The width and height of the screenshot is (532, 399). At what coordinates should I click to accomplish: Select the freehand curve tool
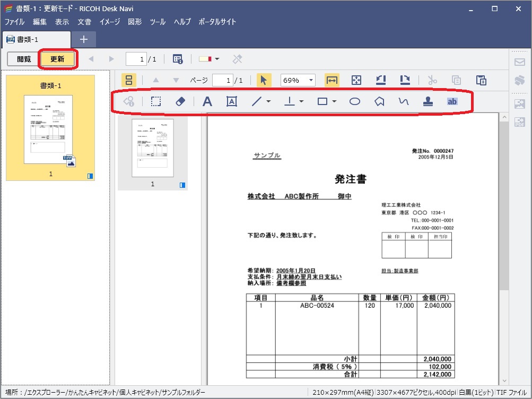(404, 101)
